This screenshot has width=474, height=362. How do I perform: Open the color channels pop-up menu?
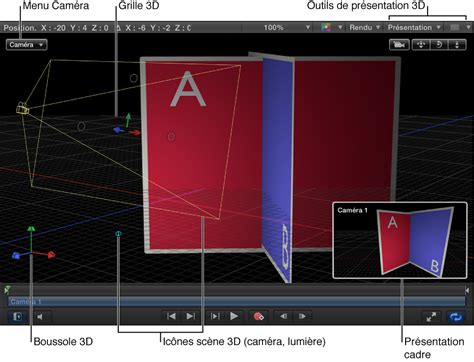pyautogui.click(x=331, y=28)
